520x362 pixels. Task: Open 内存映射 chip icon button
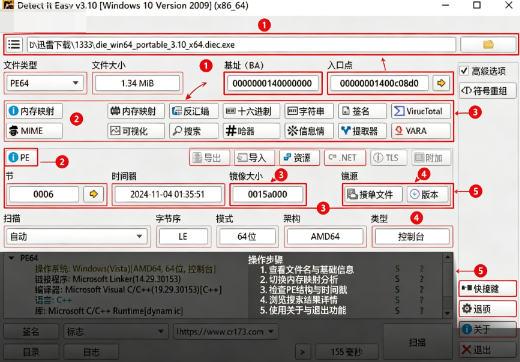(136, 111)
